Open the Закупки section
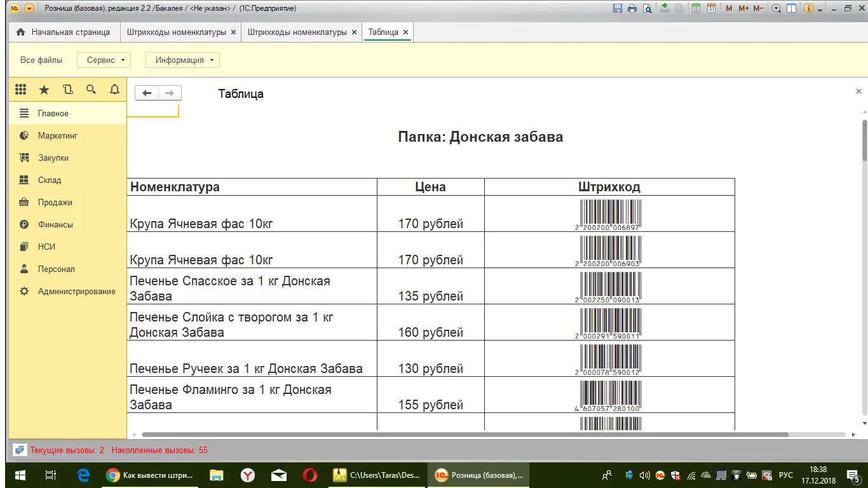The width and height of the screenshot is (868, 488). pos(68,158)
